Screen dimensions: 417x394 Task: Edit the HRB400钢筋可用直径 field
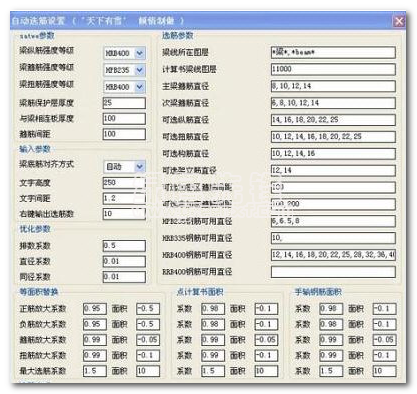pos(333,255)
